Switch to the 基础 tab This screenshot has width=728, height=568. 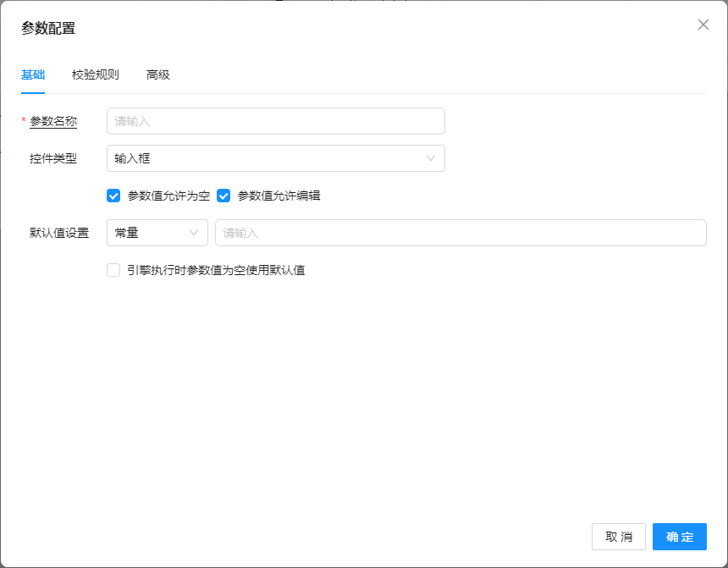click(33, 74)
